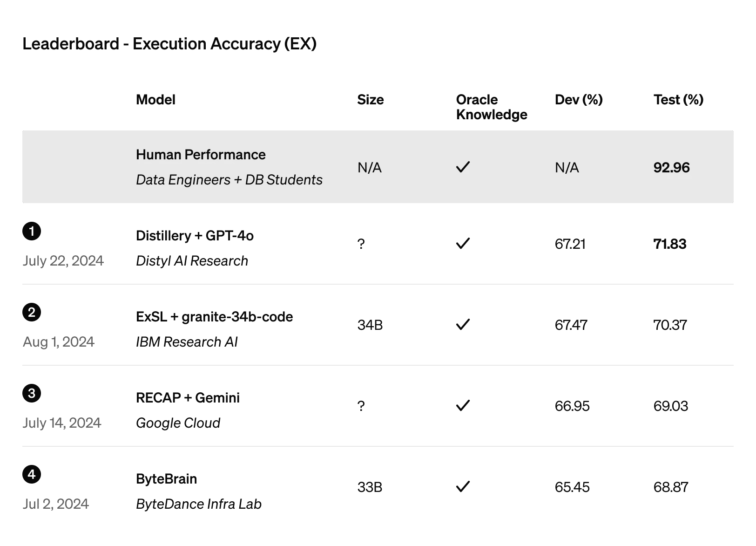Open the Distillery + GPT-4o model entry
Viewport: 756px width, 546px height.
pos(195,236)
